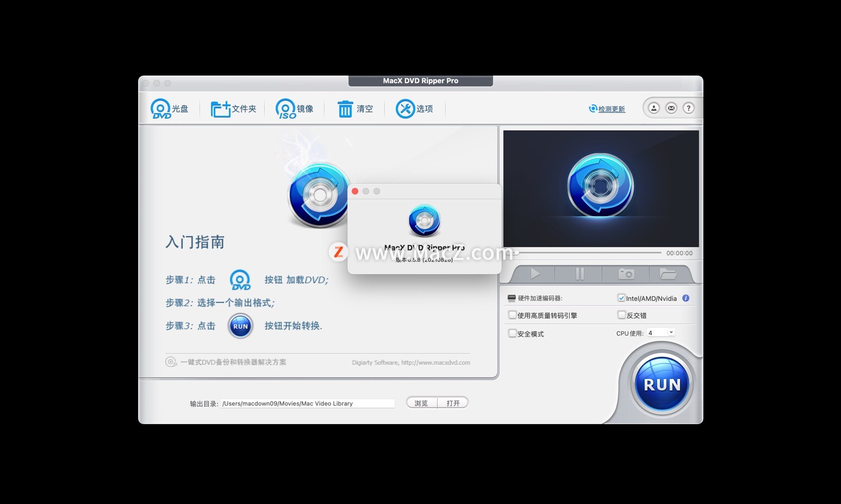This screenshot has height=504, width=841.
Task: Load an ISO image via 镜像
Action: (x=294, y=109)
